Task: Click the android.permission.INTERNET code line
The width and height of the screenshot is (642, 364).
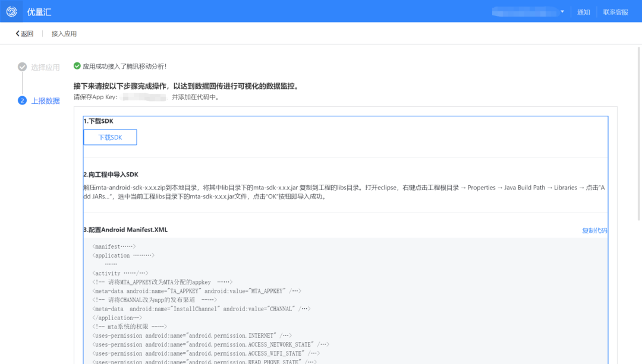Action: [x=192, y=335]
